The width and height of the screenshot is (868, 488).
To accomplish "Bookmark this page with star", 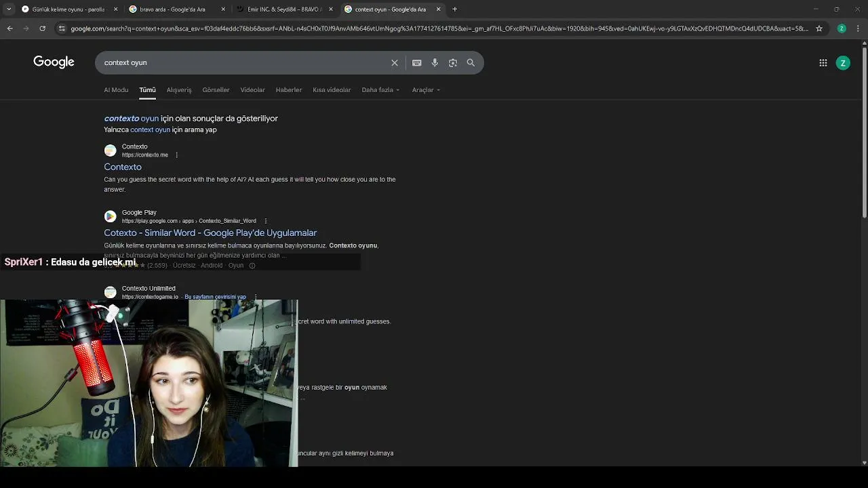I will pyautogui.click(x=819, y=28).
